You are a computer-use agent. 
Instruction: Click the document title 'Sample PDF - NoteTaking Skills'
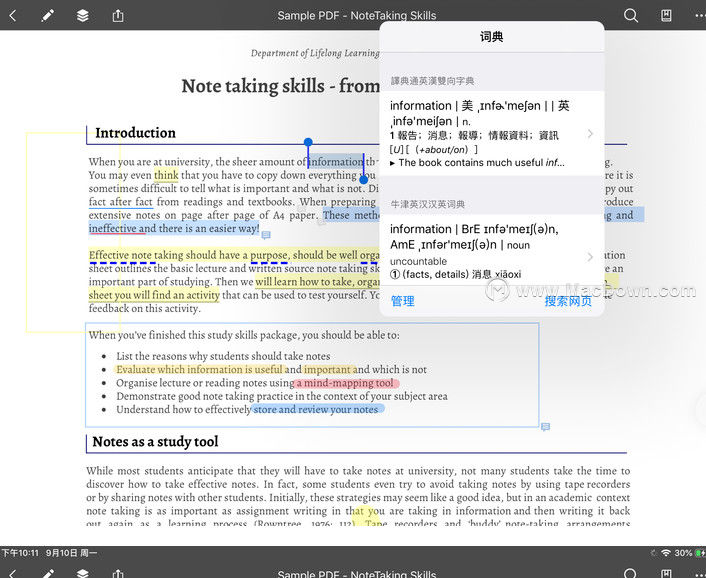[x=357, y=16]
